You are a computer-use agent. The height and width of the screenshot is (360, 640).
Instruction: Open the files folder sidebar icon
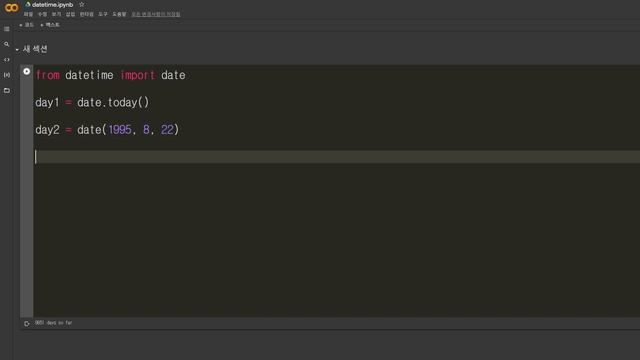click(7, 91)
